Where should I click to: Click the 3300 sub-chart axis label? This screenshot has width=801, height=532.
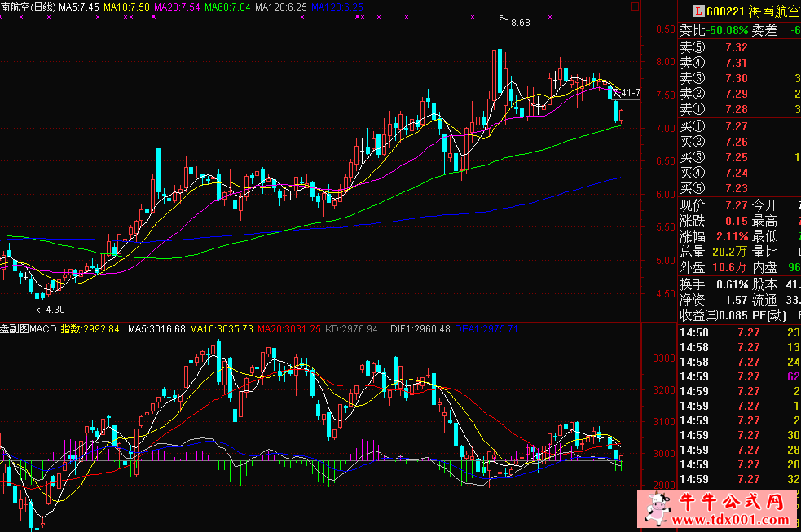pos(664,358)
